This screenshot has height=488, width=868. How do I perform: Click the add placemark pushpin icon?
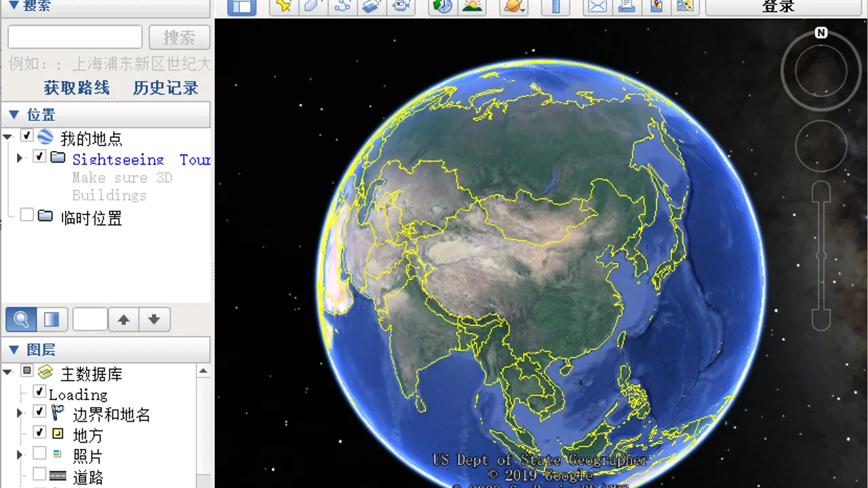284,6
